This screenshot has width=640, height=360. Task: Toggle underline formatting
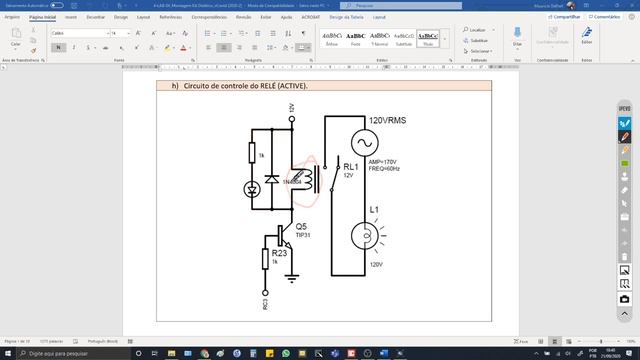[x=88, y=48]
